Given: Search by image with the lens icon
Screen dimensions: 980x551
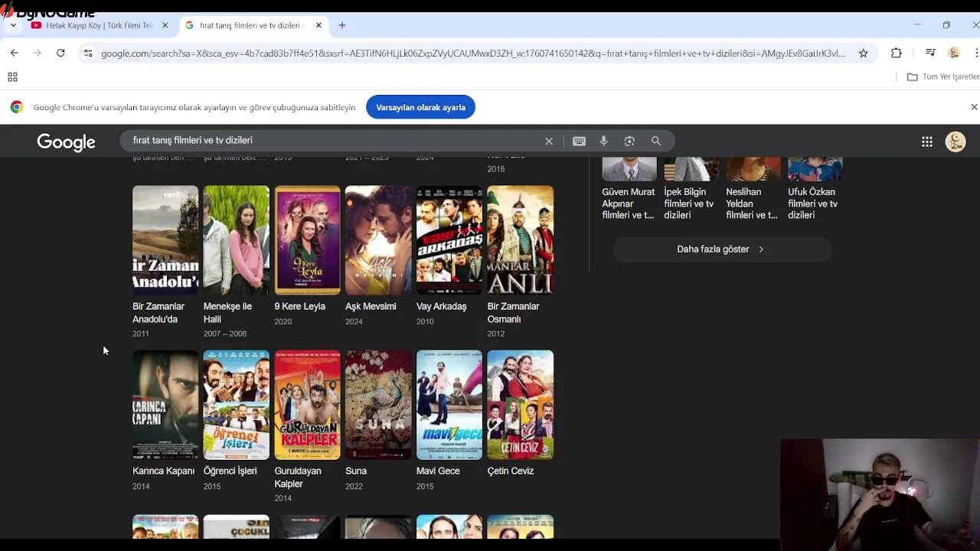Looking at the screenshot, I should tap(629, 141).
